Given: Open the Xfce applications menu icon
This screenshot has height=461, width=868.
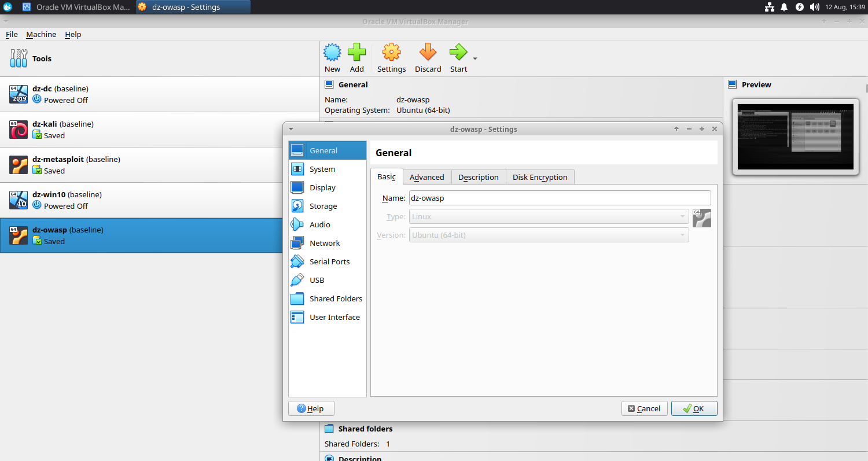Looking at the screenshot, I should pyautogui.click(x=8, y=7).
